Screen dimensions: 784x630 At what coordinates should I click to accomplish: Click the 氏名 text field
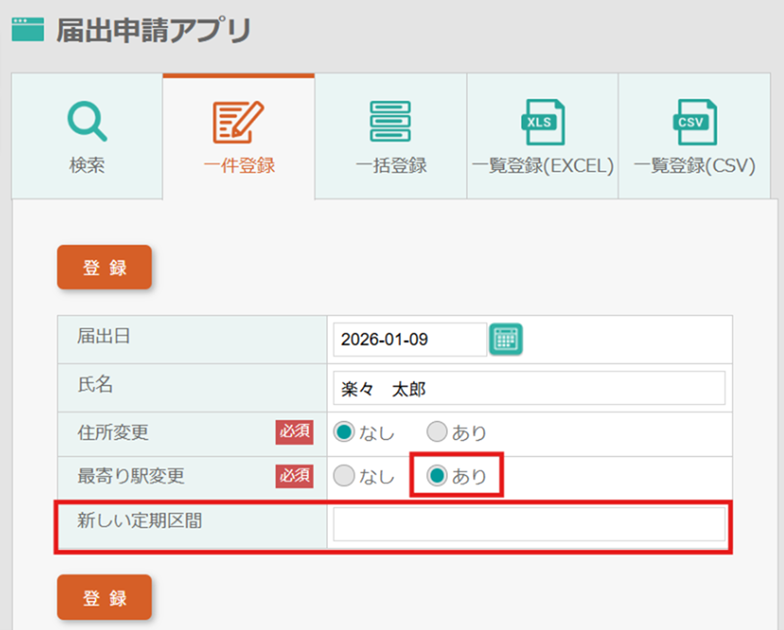pos(528,388)
